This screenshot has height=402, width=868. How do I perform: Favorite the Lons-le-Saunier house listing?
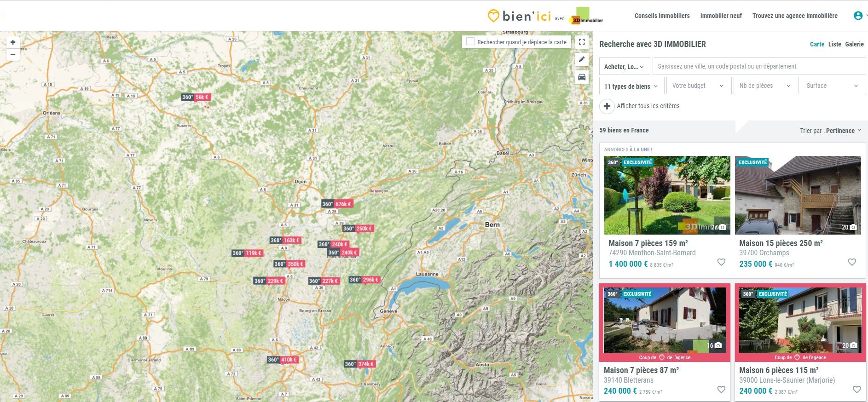click(x=856, y=390)
